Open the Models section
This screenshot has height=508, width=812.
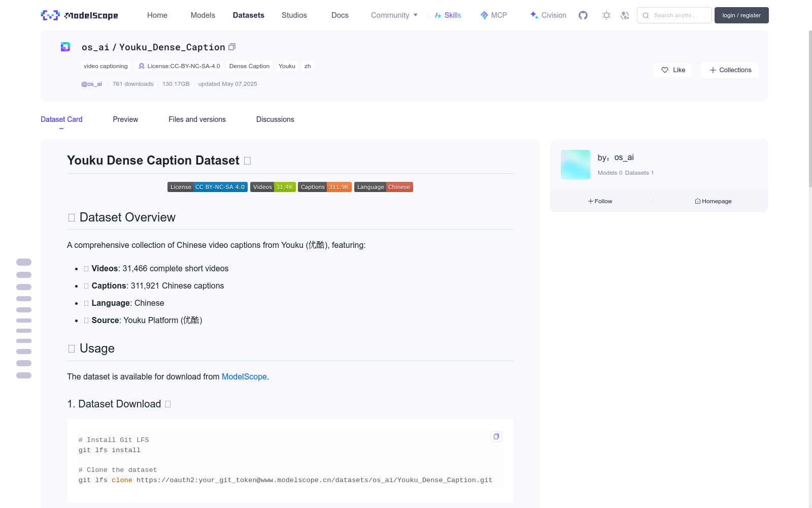tap(203, 15)
